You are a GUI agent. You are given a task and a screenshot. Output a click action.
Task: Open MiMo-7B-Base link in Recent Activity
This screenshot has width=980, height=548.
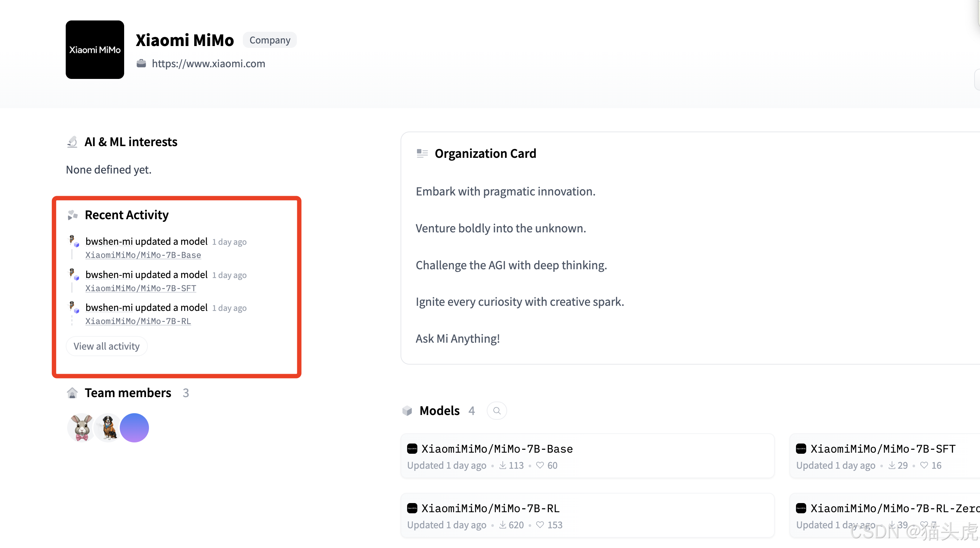point(143,255)
